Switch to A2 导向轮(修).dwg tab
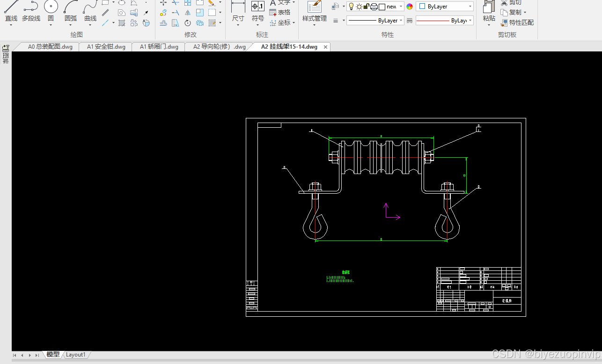The width and height of the screenshot is (602, 364). 220,47
